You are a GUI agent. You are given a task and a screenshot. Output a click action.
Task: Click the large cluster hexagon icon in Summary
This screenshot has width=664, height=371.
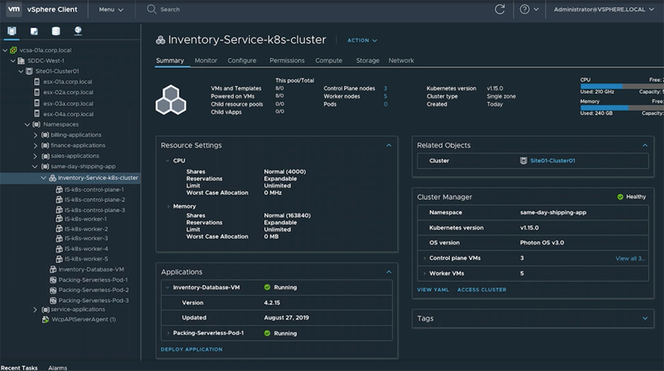[171, 100]
